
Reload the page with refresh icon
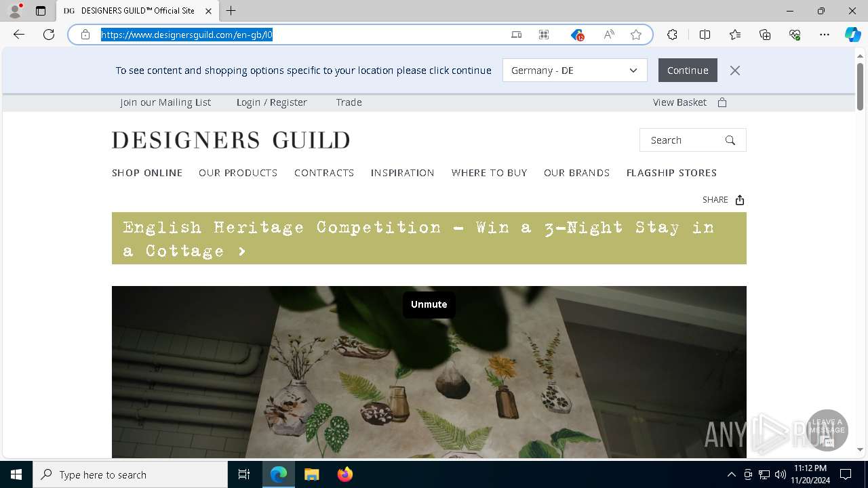click(x=49, y=35)
